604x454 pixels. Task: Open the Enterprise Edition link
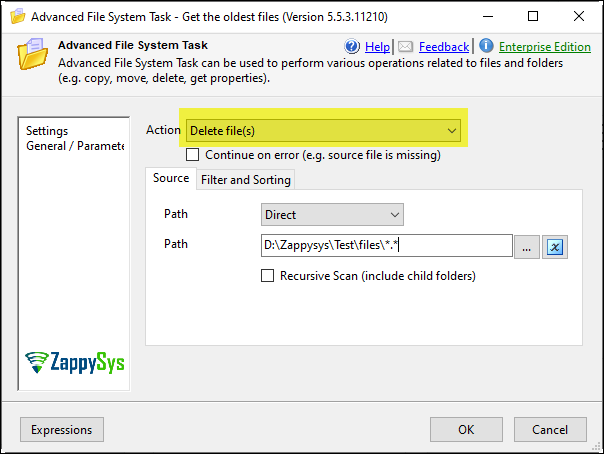coord(545,47)
